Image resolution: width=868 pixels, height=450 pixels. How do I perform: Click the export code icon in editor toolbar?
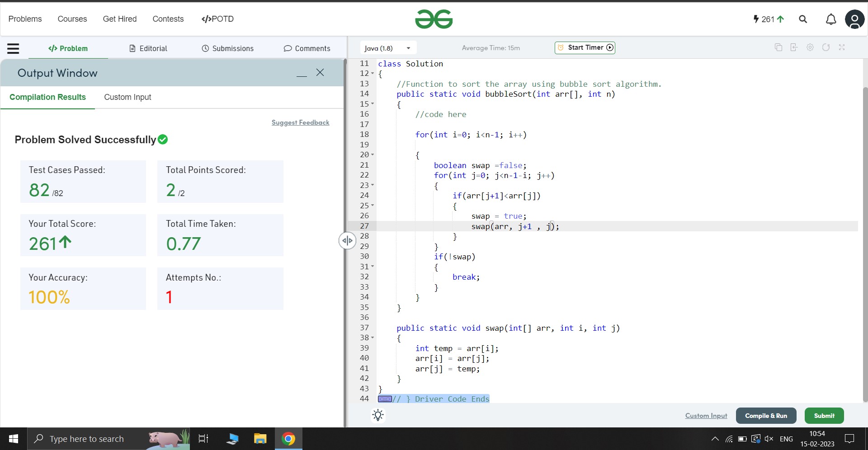[794, 47]
